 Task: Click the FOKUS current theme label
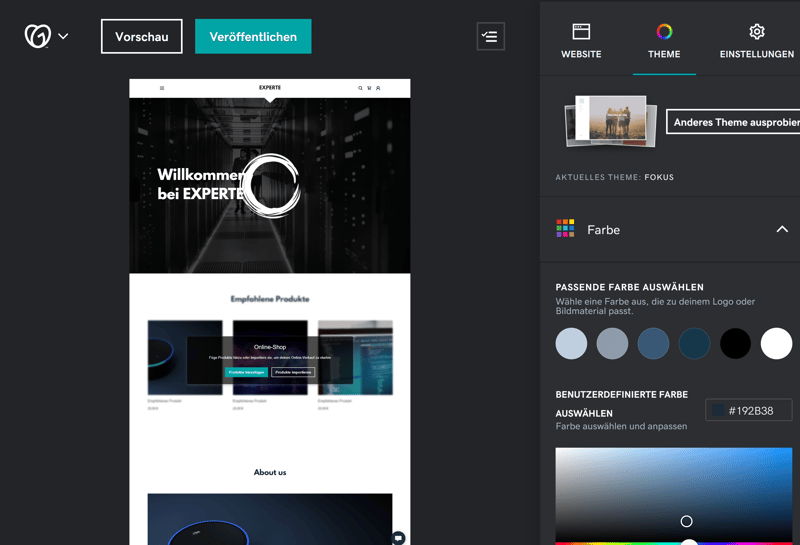(659, 177)
